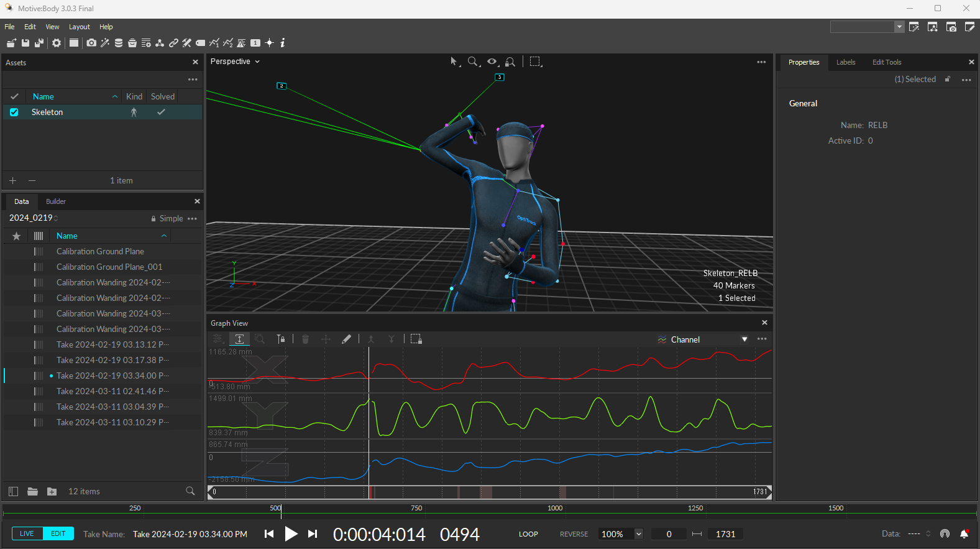Open the Channel dropdown in Graph View

(703, 339)
